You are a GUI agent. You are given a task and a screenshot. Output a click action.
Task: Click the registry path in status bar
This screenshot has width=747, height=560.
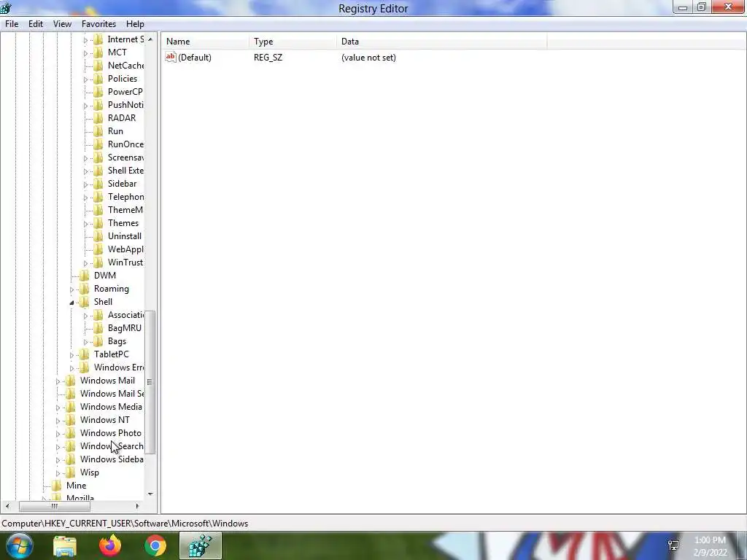coord(125,524)
